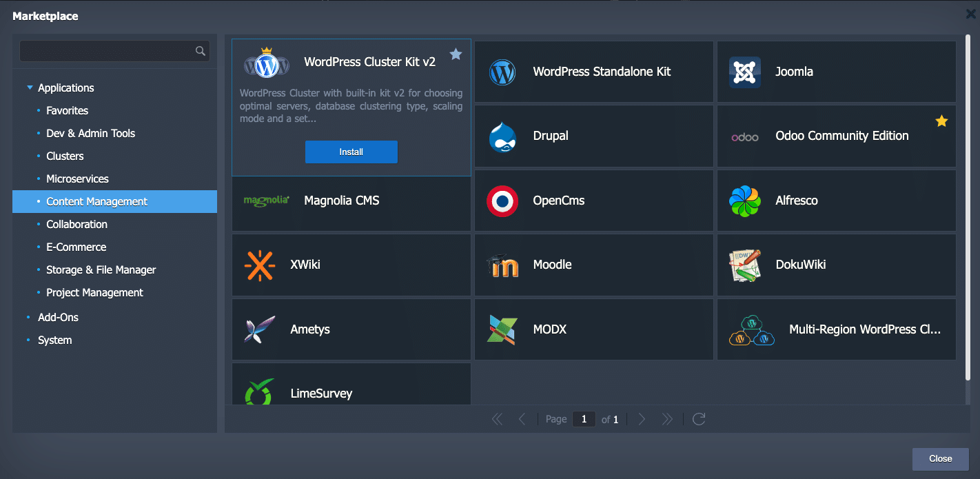The image size is (980, 479).
Task: Click the DokuWiki logo icon
Action: 745,265
